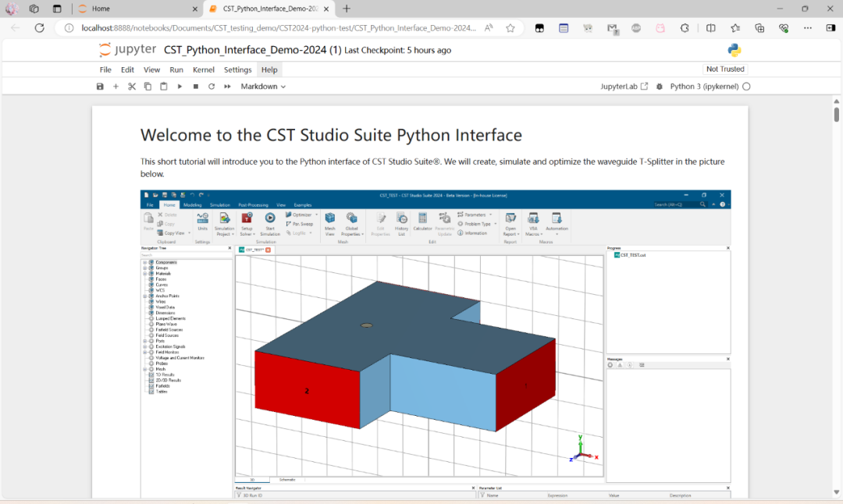
Task: Interrupt the kernel with stop icon
Action: pos(195,86)
